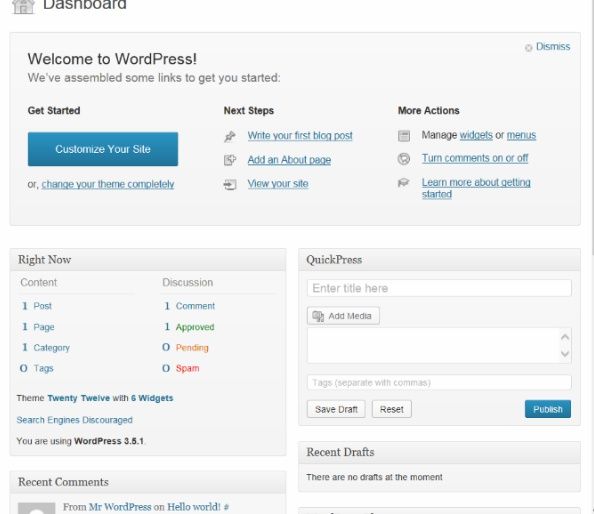594x514 pixels.
Task: Click the Dismiss circle icon
Action: tap(528, 48)
